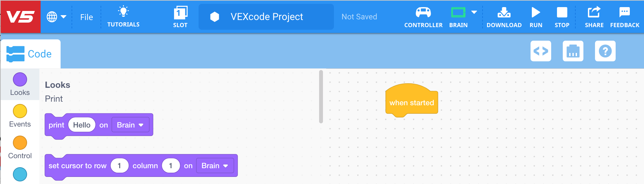
Task: Run the project
Action: [x=536, y=13]
